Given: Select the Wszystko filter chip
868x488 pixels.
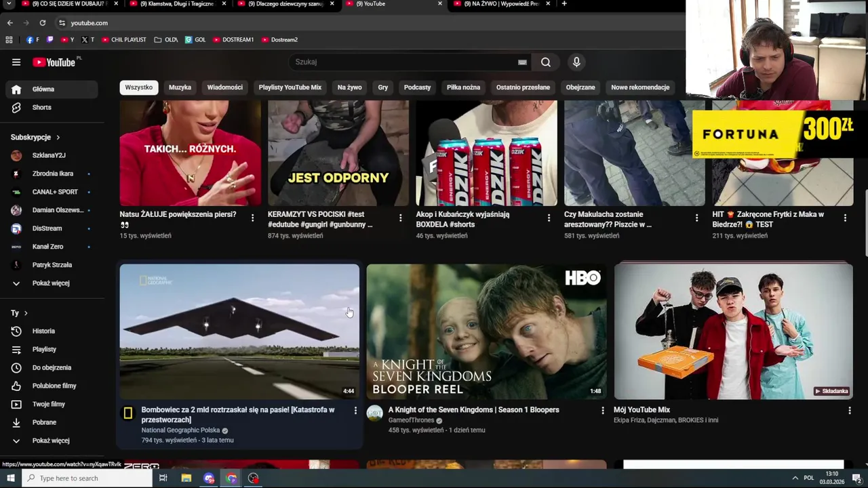Looking at the screenshot, I should tap(139, 87).
